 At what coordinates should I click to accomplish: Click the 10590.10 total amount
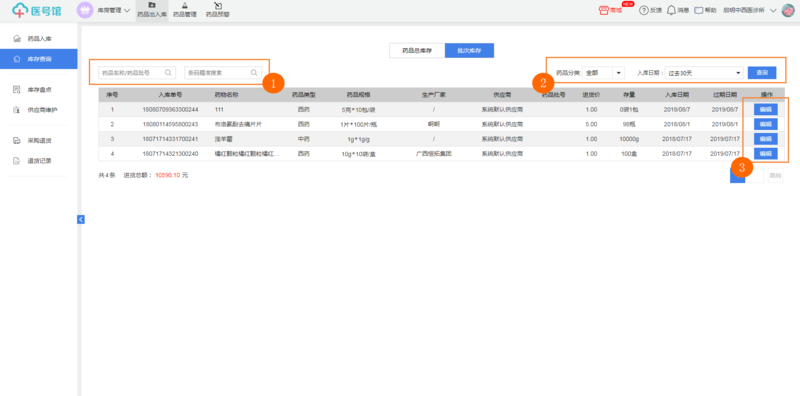(168, 176)
